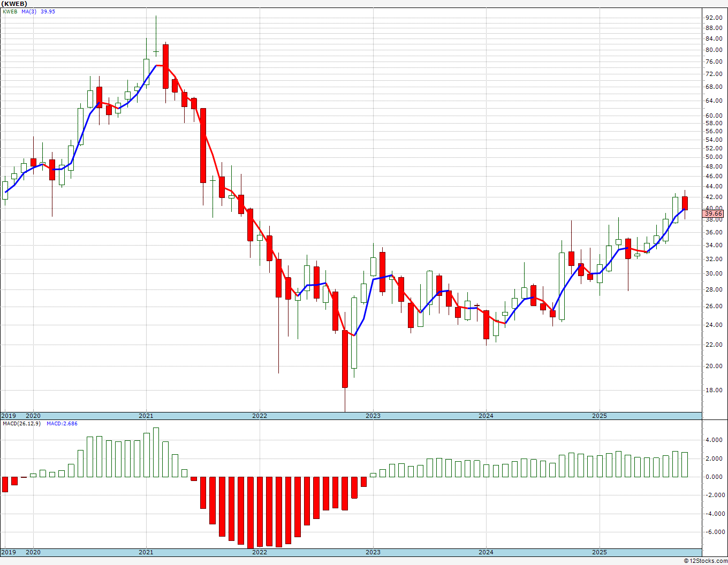
Task: Select the green KWEB legend label
Action: [10, 11]
